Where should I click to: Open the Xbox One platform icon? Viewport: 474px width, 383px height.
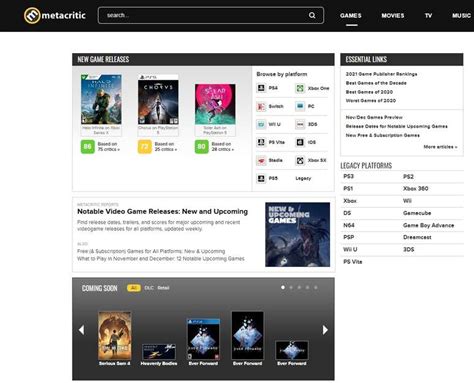click(x=300, y=88)
